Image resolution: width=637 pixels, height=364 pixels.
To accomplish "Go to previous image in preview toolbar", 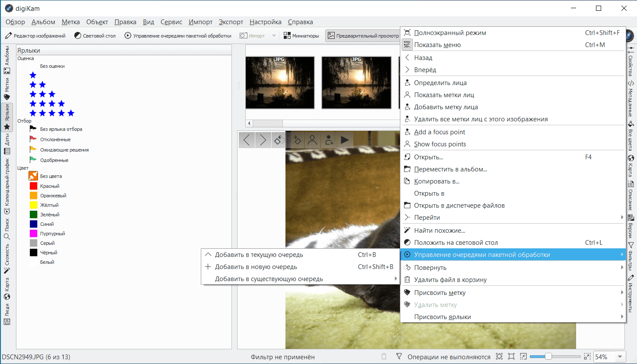I will tap(247, 140).
